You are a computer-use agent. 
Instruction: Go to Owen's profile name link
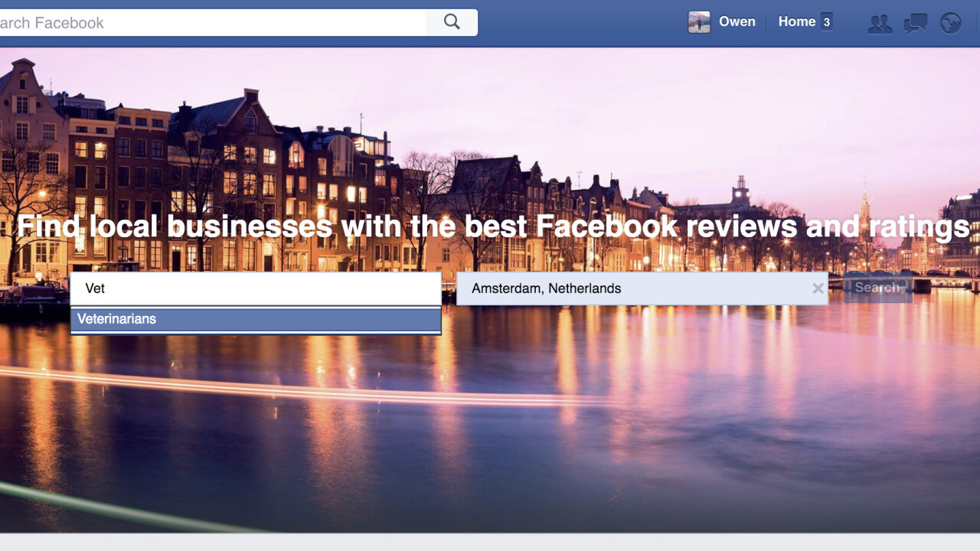coord(737,22)
